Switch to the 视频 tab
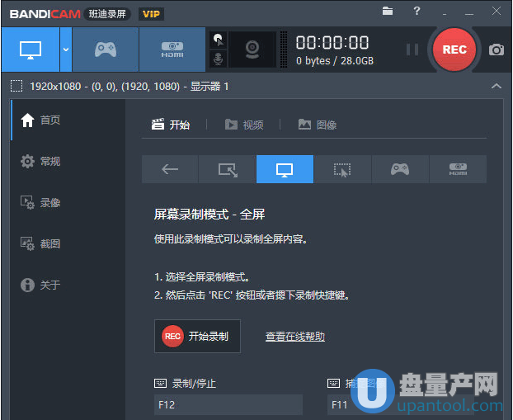Image resolution: width=513 pixels, height=420 pixels. (x=245, y=125)
